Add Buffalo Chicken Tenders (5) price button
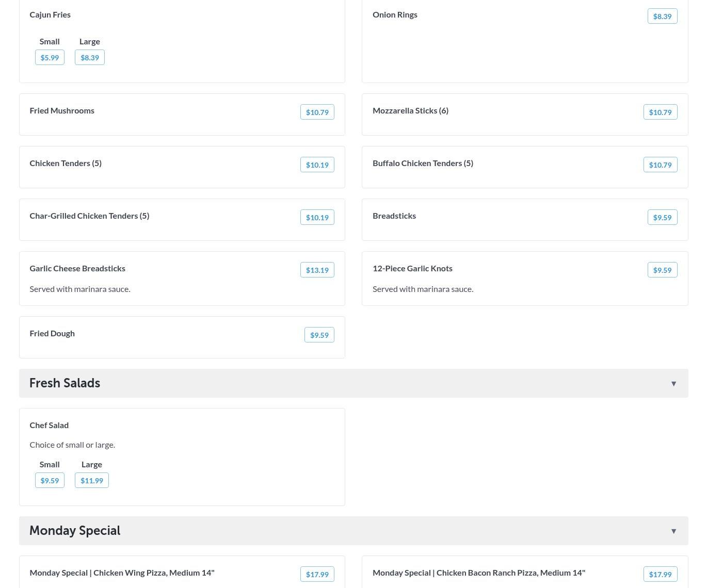The width and height of the screenshot is (707, 588). tap(660, 165)
